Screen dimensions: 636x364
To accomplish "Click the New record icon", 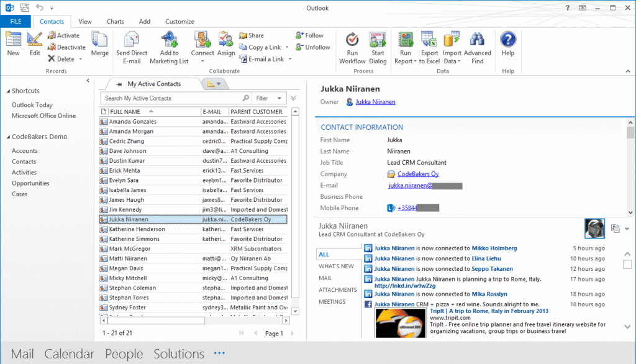I will click(x=13, y=39).
